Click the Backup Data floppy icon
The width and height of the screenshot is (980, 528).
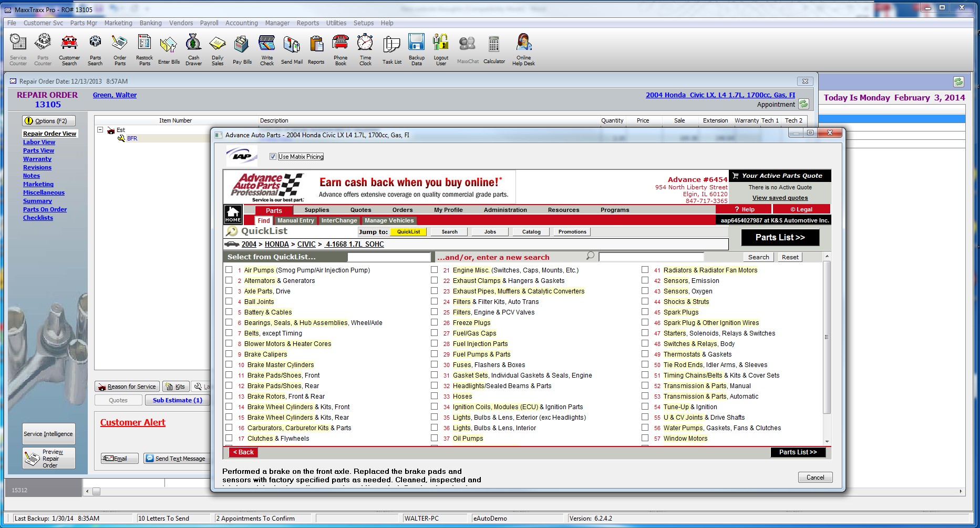[417, 49]
